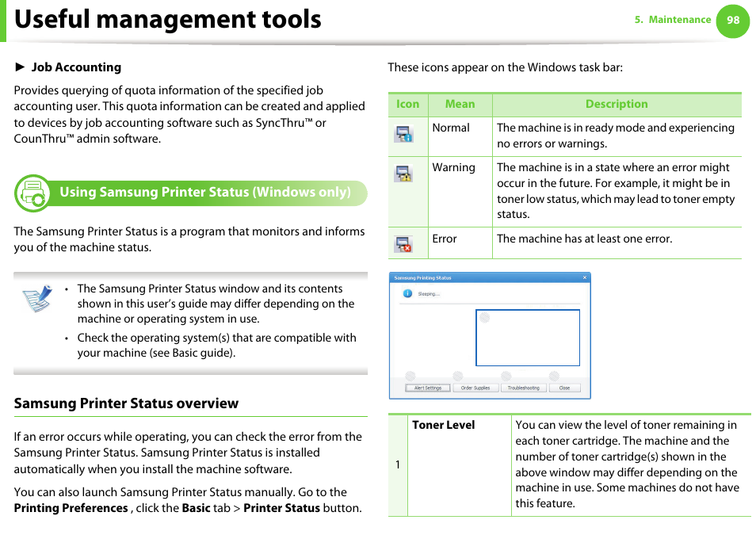Click 'Samsung Printing Status' window title
756x535 pixels.
pyautogui.click(x=423, y=278)
